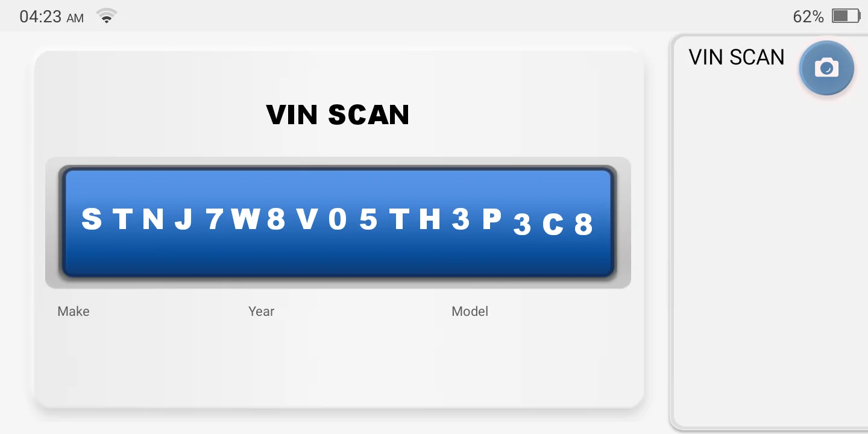The height and width of the screenshot is (434, 868).
Task: Tap the digit 0 in the VIN
Action: (338, 219)
